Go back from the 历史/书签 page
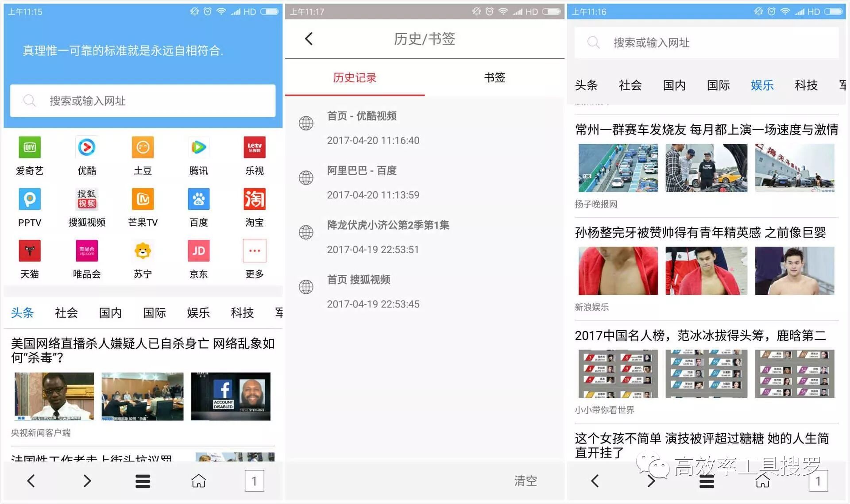This screenshot has height=504, width=850. [309, 39]
